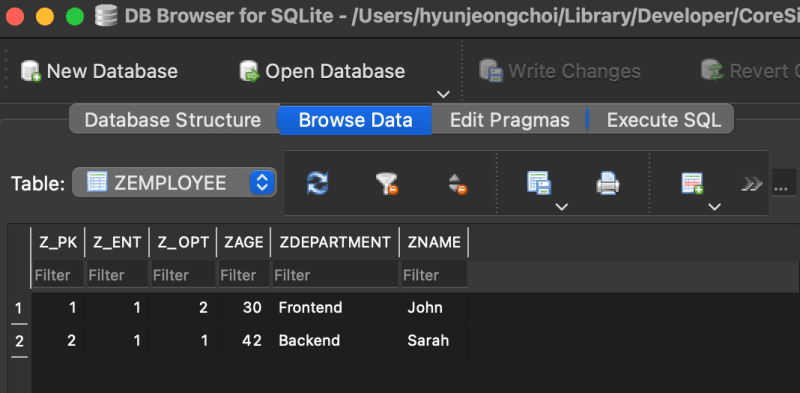
Task: Click the New Database toolbar button
Action: [x=99, y=71]
